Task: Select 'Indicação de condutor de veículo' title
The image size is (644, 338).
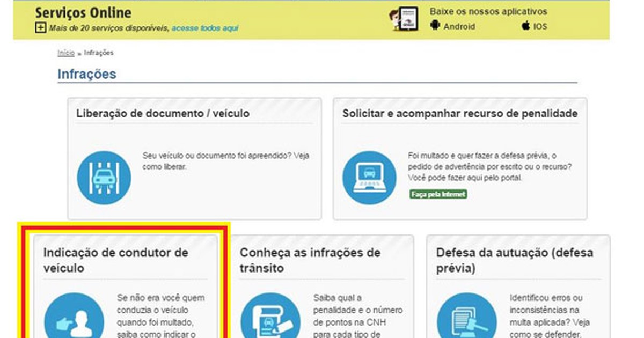Action: [x=115, y=260]
